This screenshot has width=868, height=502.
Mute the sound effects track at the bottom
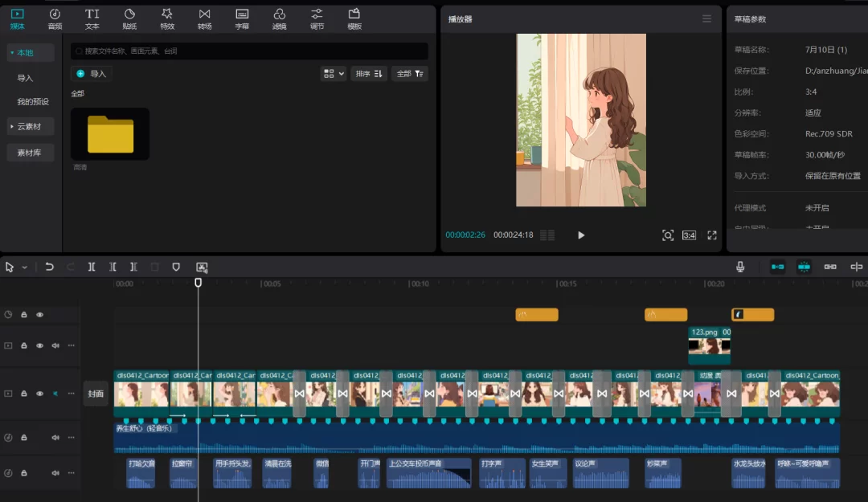pos(55,473)
